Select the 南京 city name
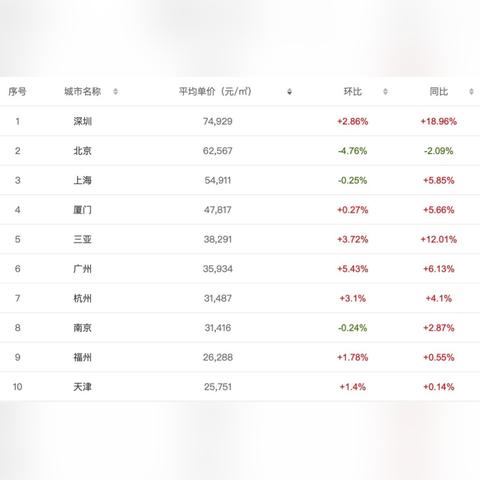Image resolution: width=480 pixels, height=480 pixels. tap(82, 328)
